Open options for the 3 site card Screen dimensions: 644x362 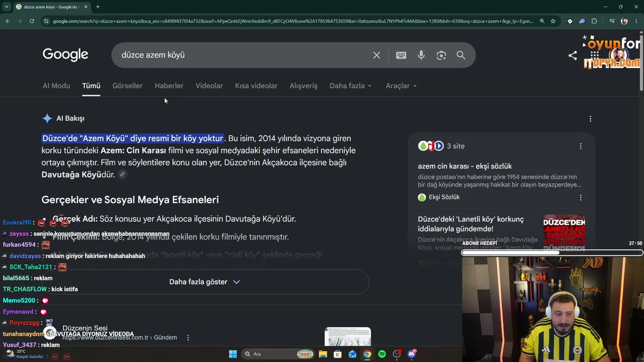tap(581, 146)
